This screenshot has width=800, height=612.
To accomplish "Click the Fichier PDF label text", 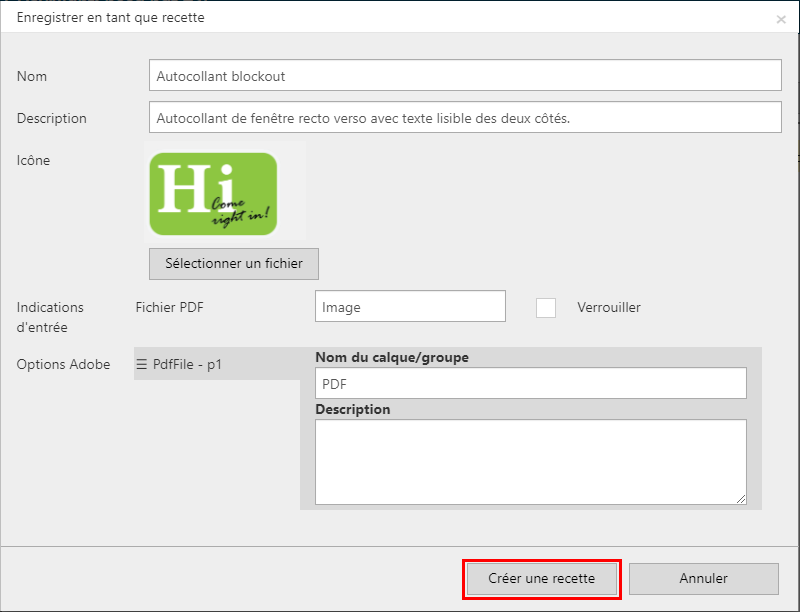I will 169,308.
